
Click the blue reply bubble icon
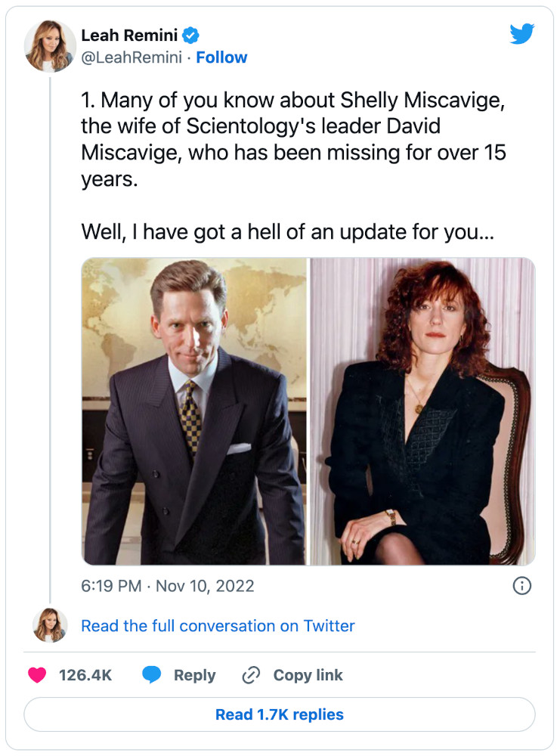click(152, 675)
